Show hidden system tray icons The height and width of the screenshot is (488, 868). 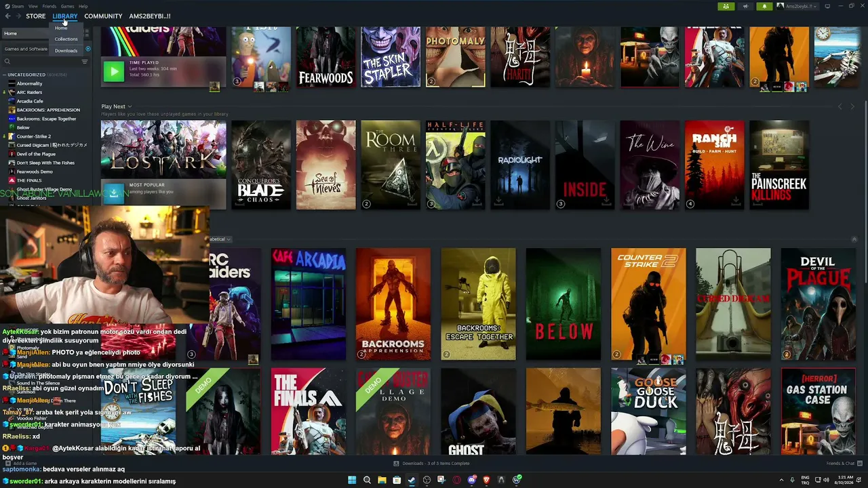tap(781, 480)
